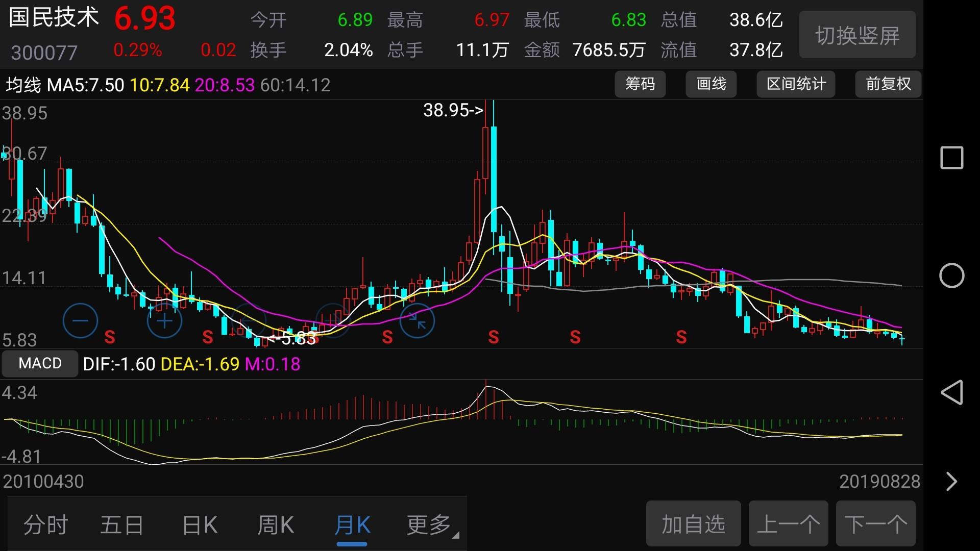Tap Android recent apps square icon

951,158
